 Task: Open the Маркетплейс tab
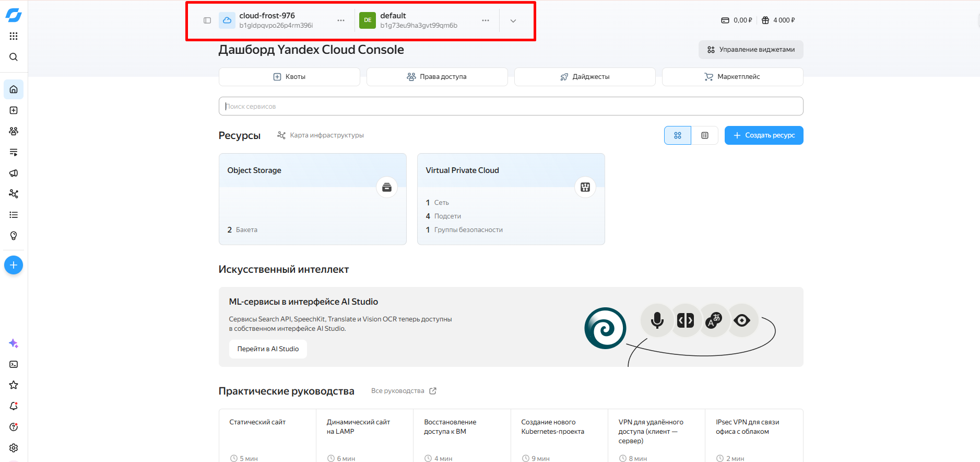click(733, 77)
